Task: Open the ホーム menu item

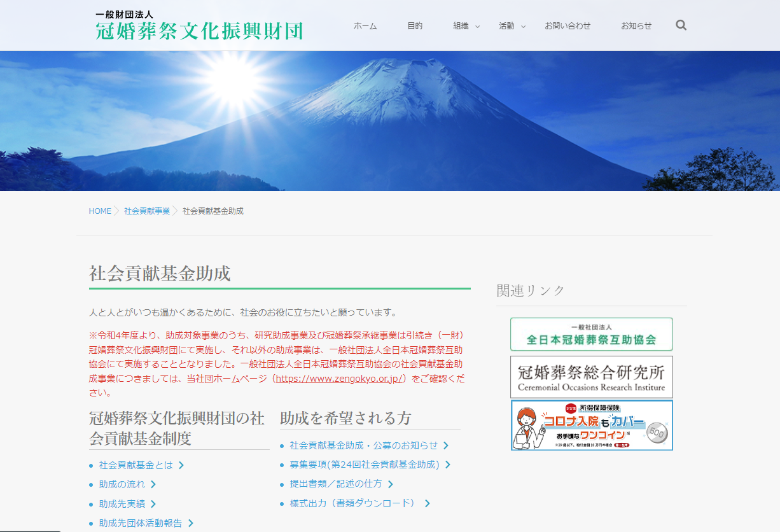Action: point(365,26)
